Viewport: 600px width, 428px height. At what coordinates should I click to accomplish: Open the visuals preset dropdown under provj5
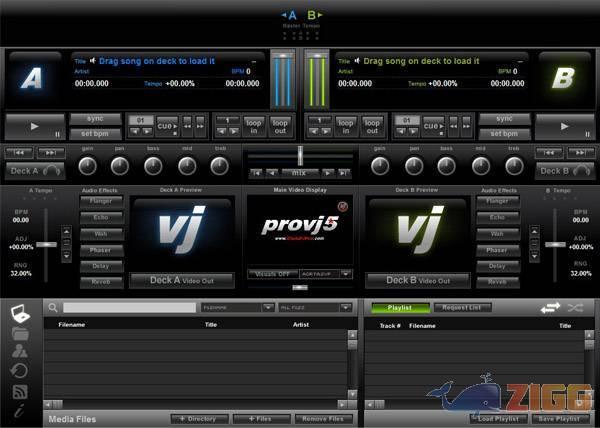click(x=325, y=273)
